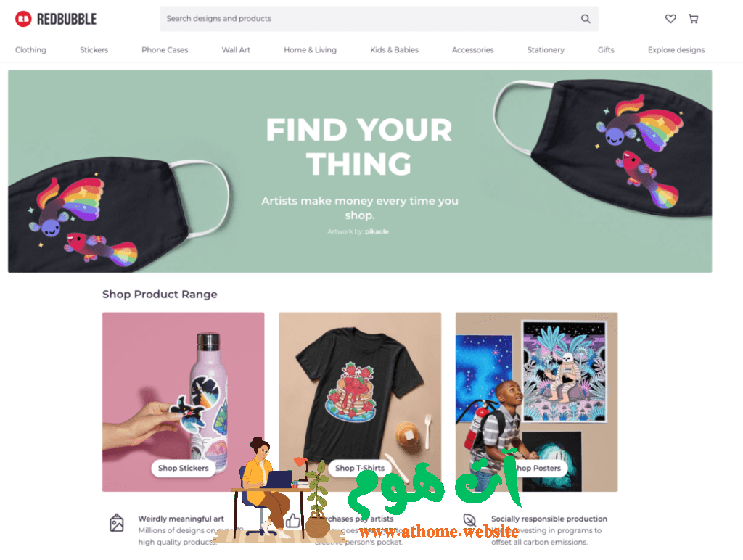Open the Home & Living category
This screenshot has height=560, width=743.
(x=310, y=50)
